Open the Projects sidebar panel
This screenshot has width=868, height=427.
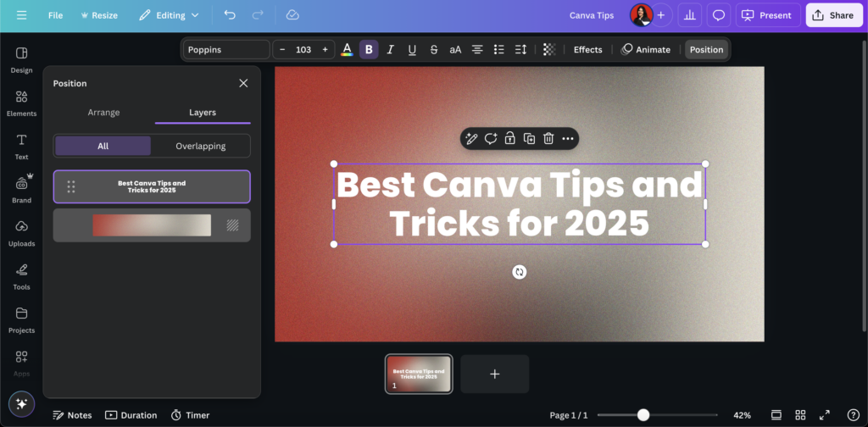[x=21, y=320]
